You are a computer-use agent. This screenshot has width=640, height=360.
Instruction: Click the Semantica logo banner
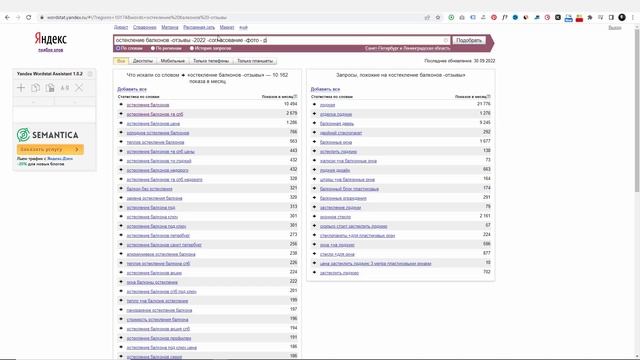pyautogui.click(x=48, y=135)
